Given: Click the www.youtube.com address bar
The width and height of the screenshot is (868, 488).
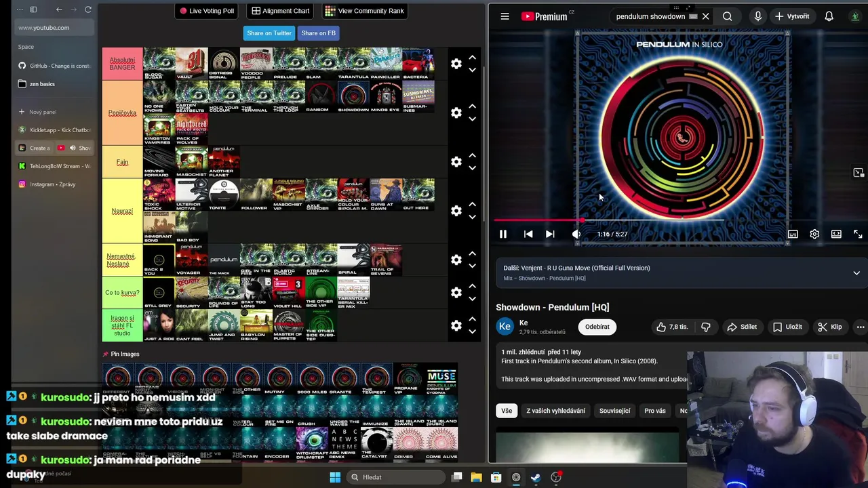Looking at the screenshot, I should point(54,28).
